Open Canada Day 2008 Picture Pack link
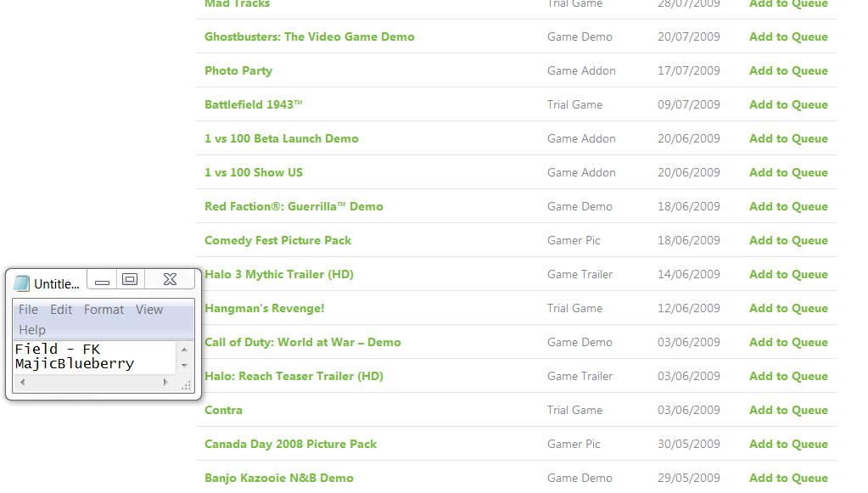Screen dimensions: 868x493 [291, 445]
